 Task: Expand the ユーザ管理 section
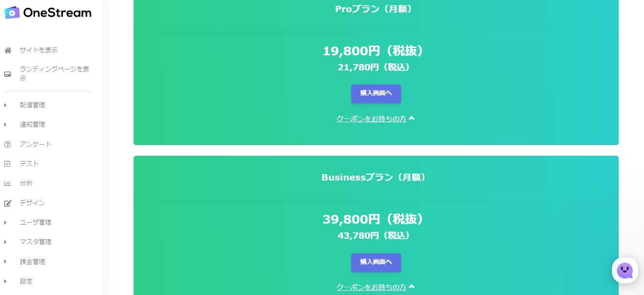click(35, 222)
